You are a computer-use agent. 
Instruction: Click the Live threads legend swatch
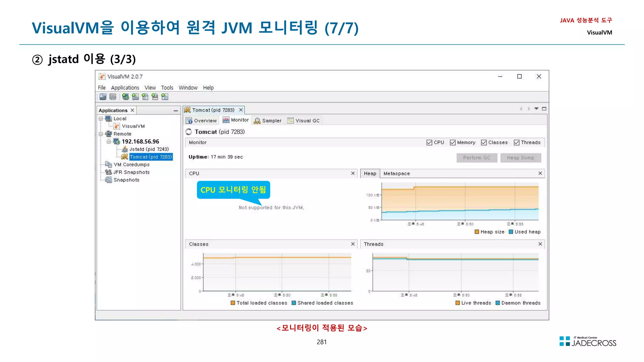coord(458,303)
